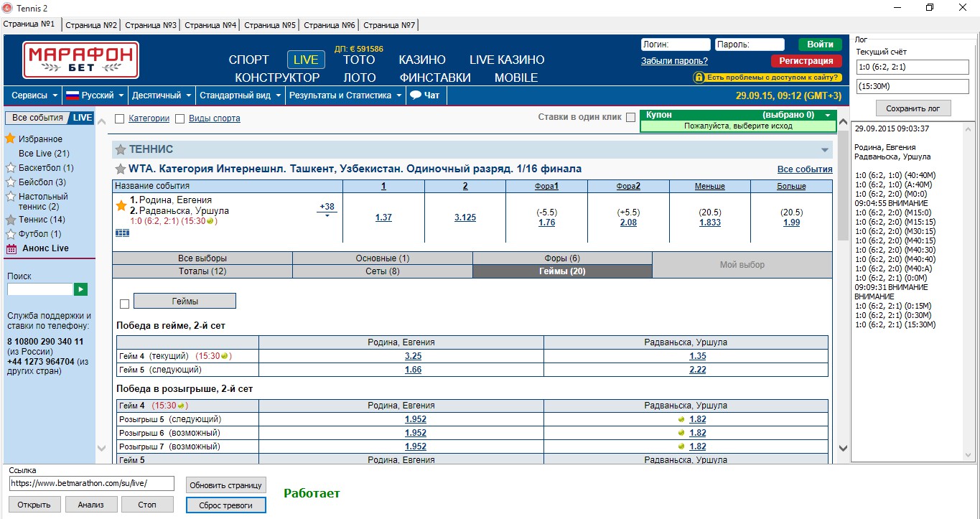Click the Войти login button

click(820, 45)
